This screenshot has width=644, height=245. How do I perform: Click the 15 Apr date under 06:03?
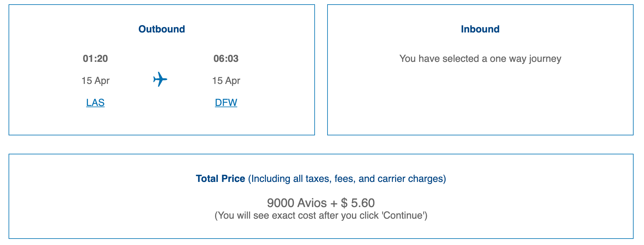tap(226, 81)
